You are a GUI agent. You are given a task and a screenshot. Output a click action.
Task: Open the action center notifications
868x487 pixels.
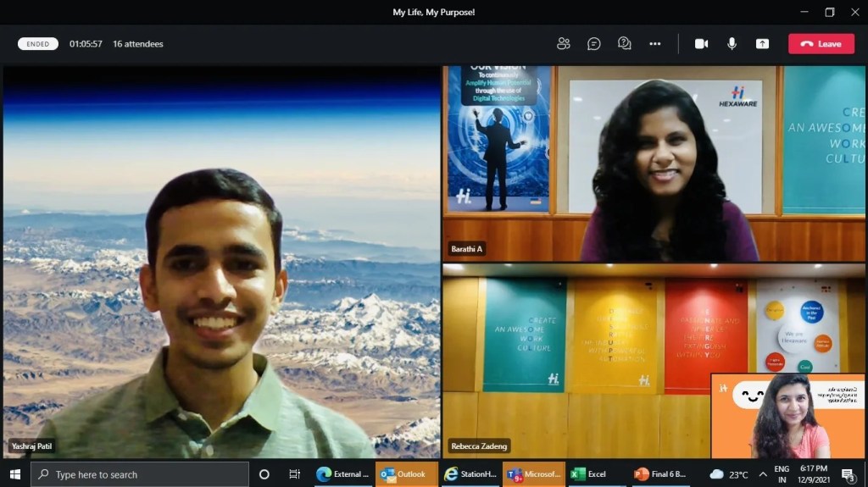(x=848, y=474)
